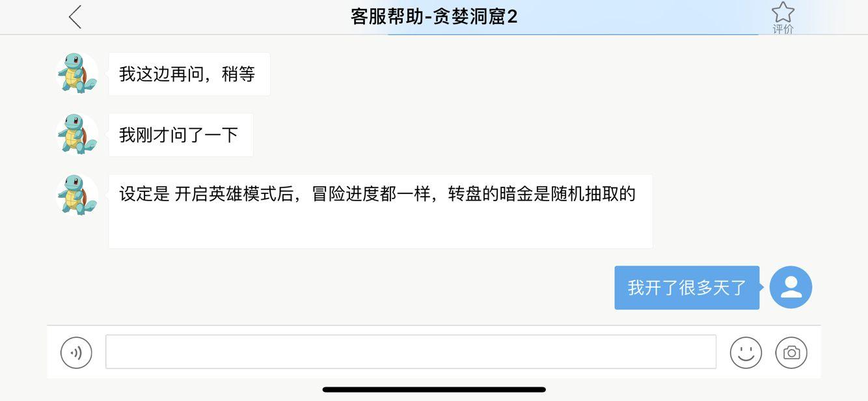This screenshot has width=868, height=401.
Task: Select the 我这边再问，稍等 message bubble
Action: [189, 74]
